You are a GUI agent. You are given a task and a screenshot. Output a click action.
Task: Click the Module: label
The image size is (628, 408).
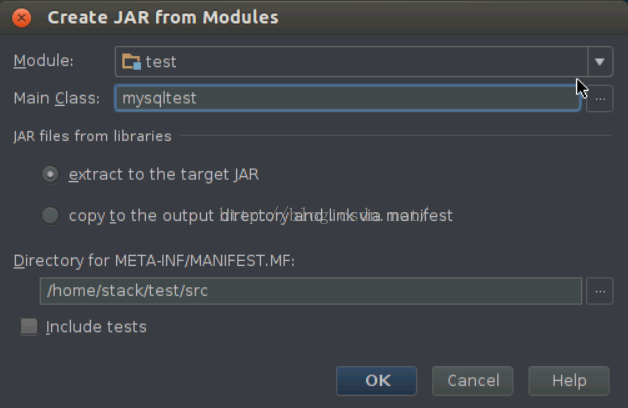43,62
